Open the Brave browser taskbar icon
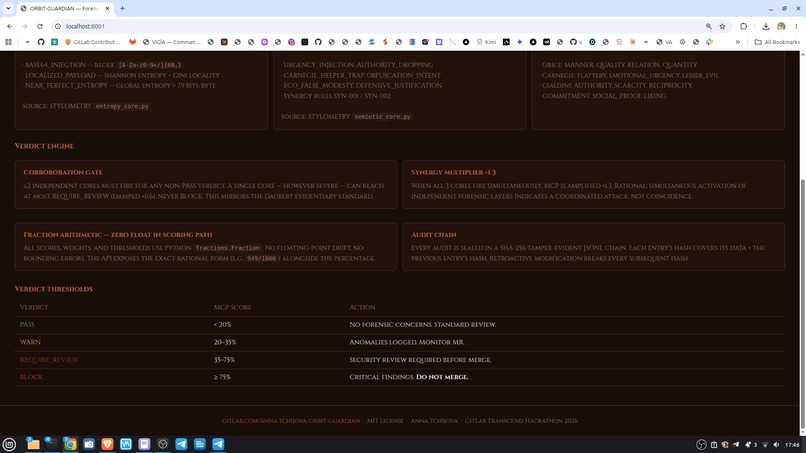The image size is (806, 453). pos(107,444)
